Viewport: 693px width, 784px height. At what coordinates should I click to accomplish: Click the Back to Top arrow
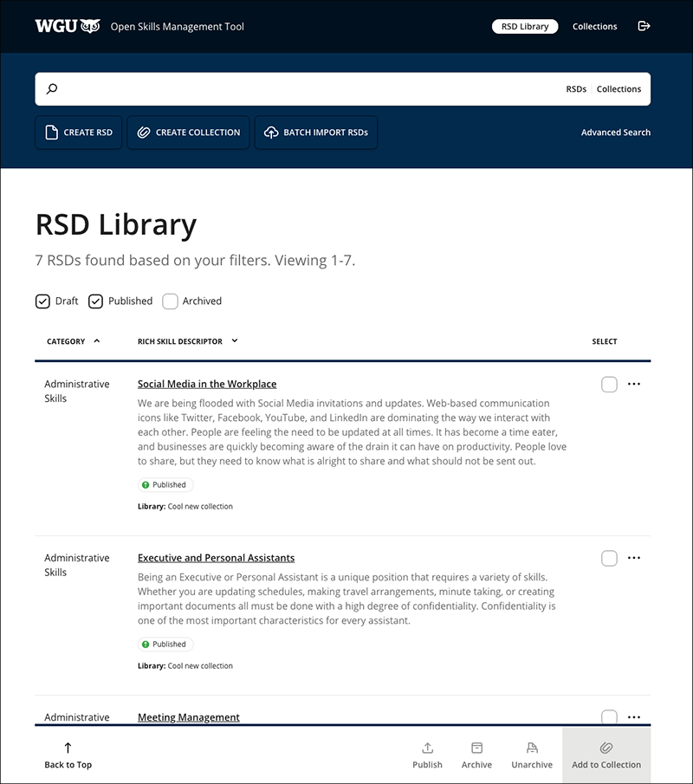[68, 748]
